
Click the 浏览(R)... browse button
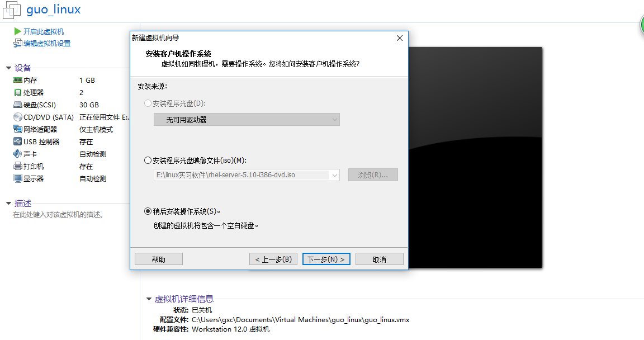(x=373, y=175)
